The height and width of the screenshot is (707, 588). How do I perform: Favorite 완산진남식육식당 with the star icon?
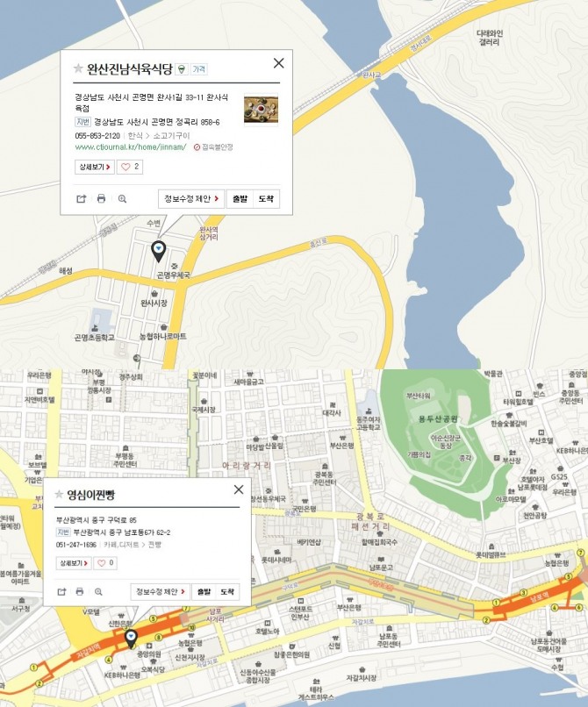point(78,68)
